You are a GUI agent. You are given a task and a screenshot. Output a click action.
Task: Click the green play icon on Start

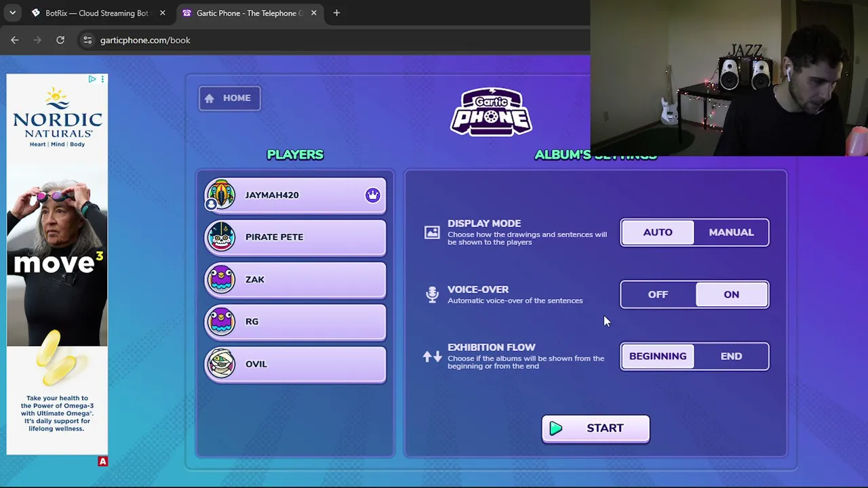point(556,428)
